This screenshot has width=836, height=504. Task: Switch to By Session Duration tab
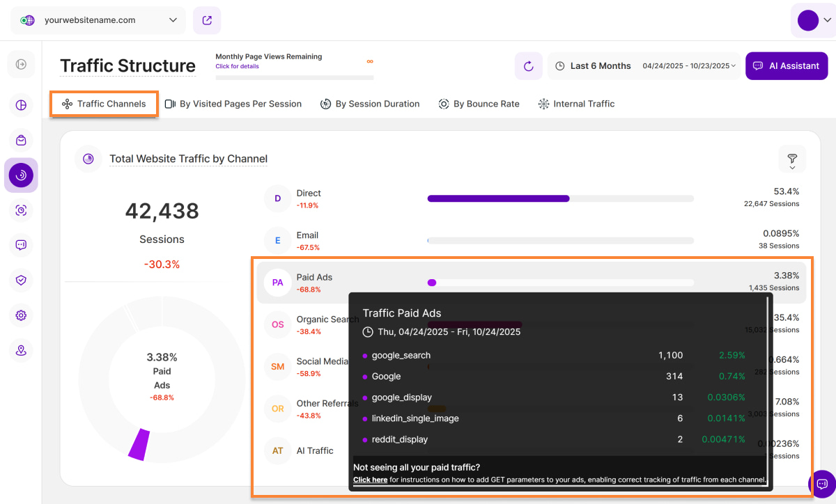tap(370, 104)
